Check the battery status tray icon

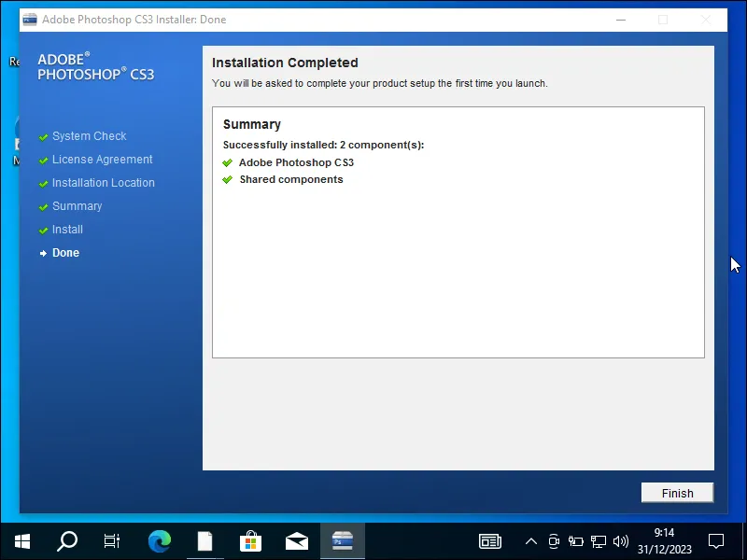(576, 540)
